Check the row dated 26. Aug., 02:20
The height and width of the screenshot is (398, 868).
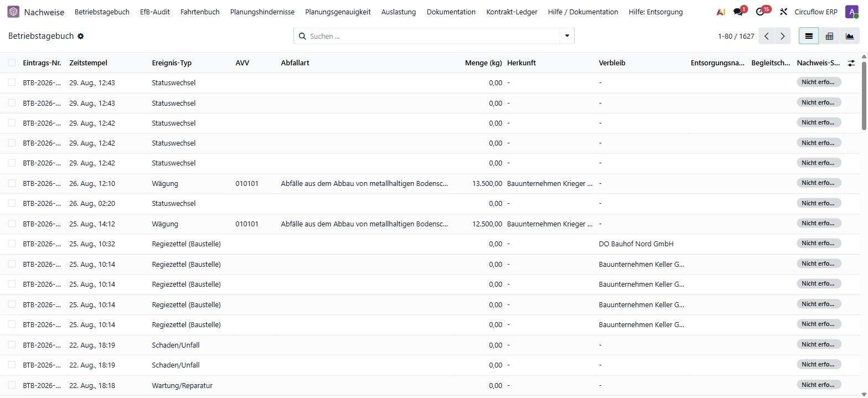click(x=12, y=203)
